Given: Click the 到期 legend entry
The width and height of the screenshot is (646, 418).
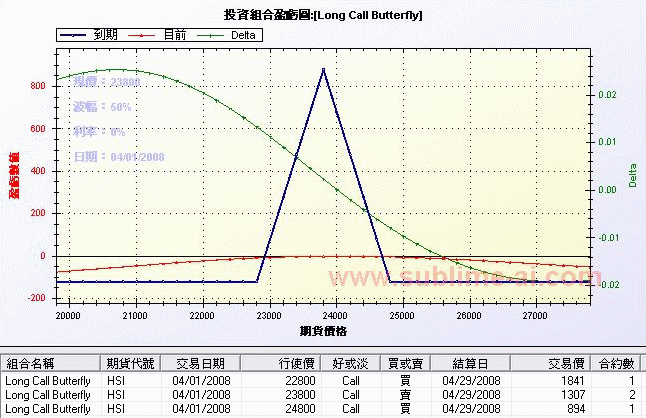Looking at the screenshot, I should 92,34.
